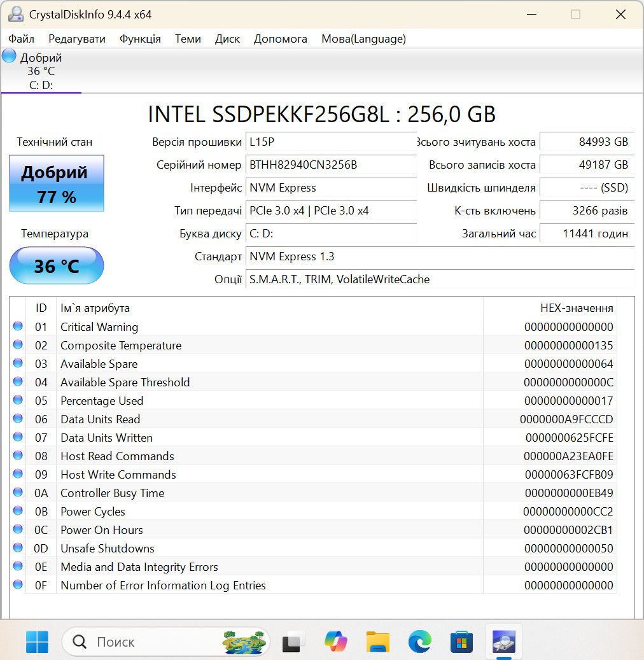The image size is (644, 660).
Task: Click the Добрий 77 % health status button
Action: (57, 183)
